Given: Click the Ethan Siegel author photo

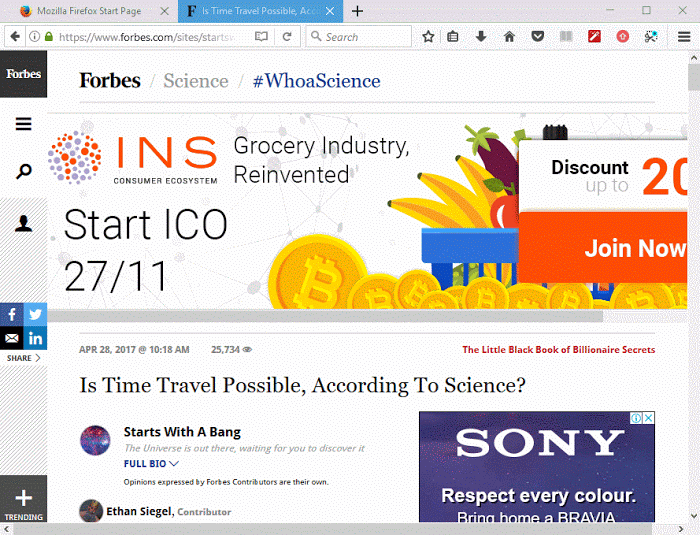Looking at the screenshot, I should click(91, 510).
